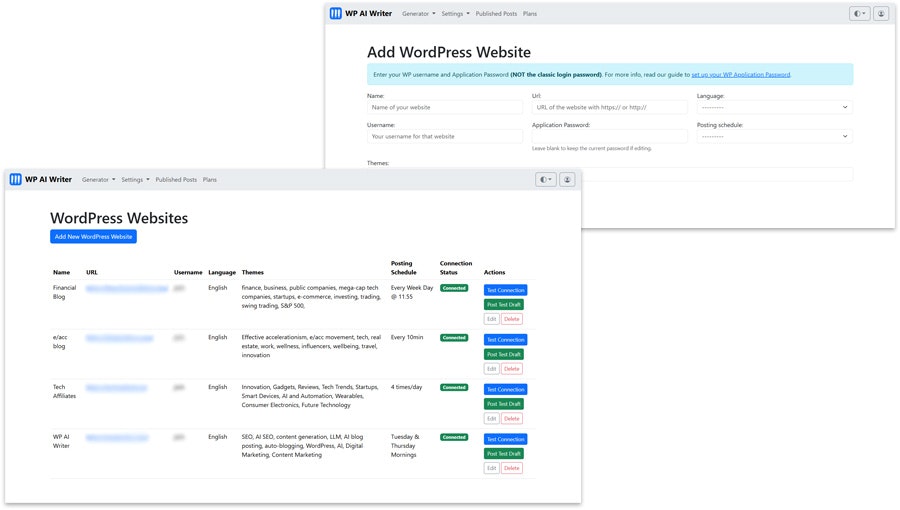900x510 pixels.
Task: Click '4 times/day' schedule cell
Action: (x=406, y=387)
